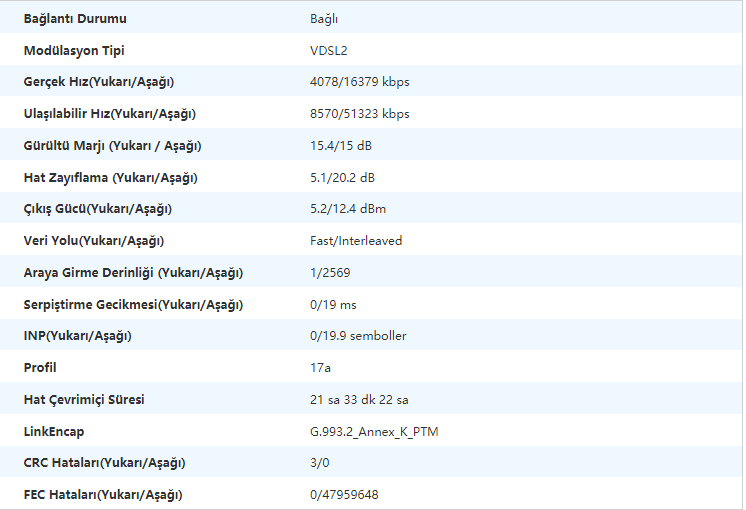Click the Bağlantı Durumu label
Screen dimensions: 746x510
75,18
